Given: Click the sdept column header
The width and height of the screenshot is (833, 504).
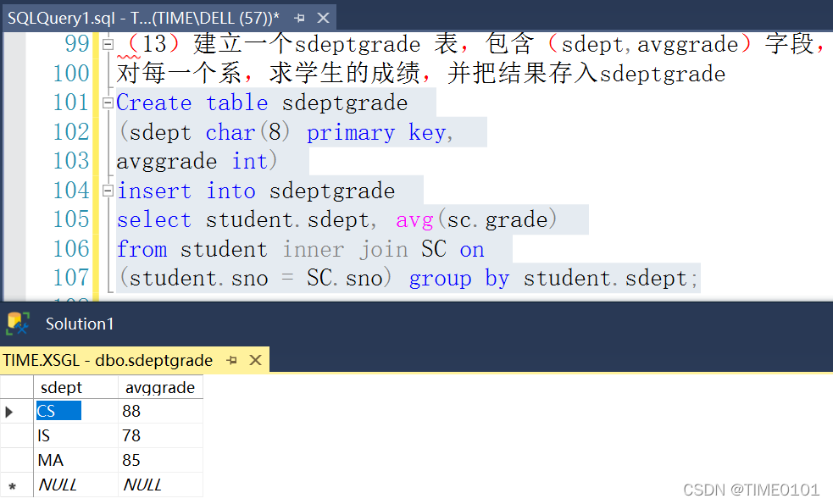Looking at the screenshot, I should 76,388.
